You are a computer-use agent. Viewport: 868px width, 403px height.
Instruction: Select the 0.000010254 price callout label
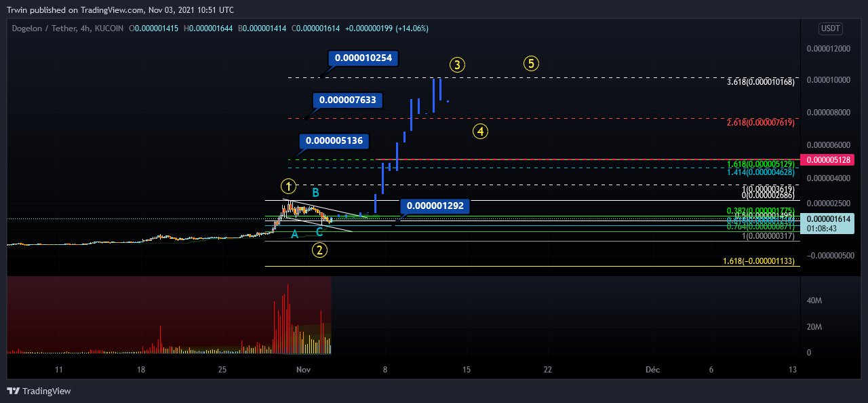coord(363,58)
